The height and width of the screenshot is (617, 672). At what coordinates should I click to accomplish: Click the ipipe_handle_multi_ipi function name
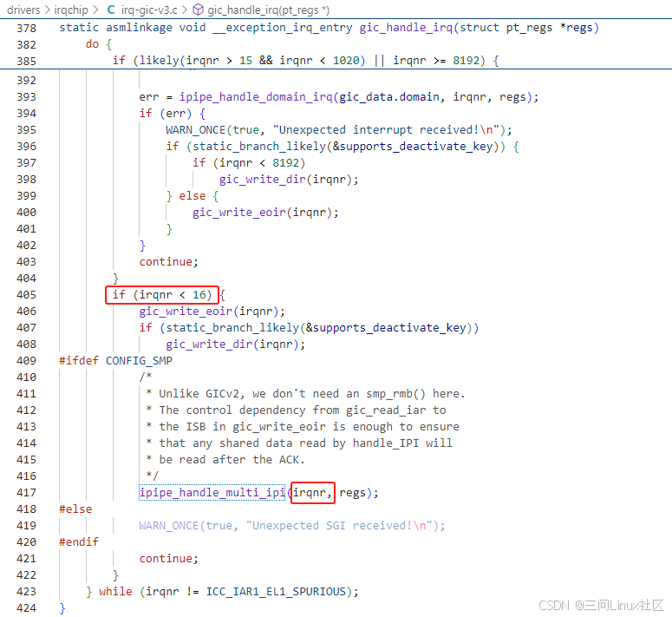212,493
